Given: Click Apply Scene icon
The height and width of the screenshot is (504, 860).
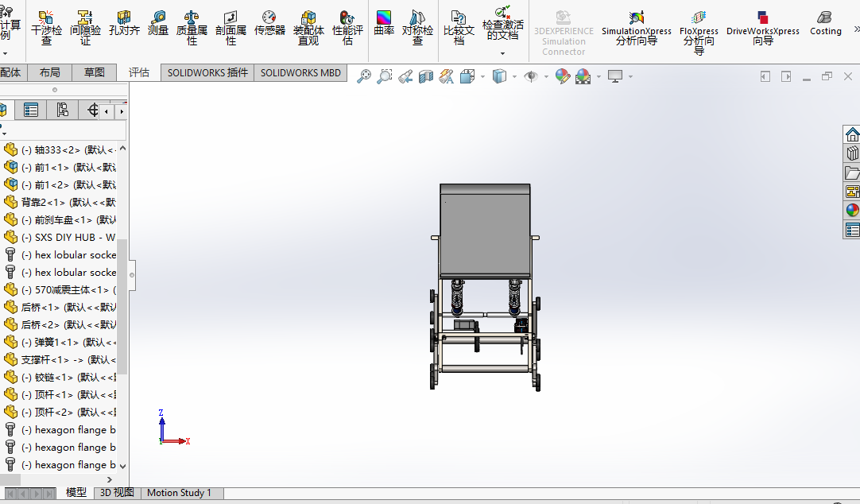Looking at the screenshot, I should (583, 76).
